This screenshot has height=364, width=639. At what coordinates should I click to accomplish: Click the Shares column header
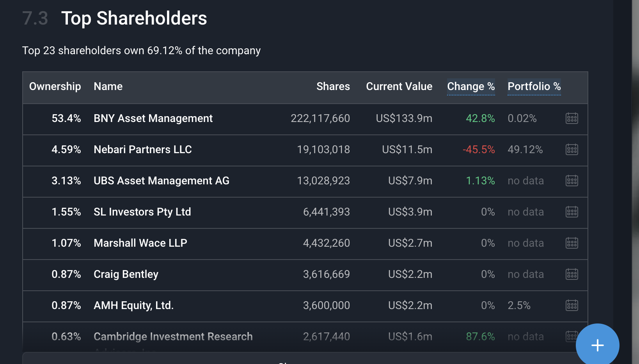click(x=333, y=87)
